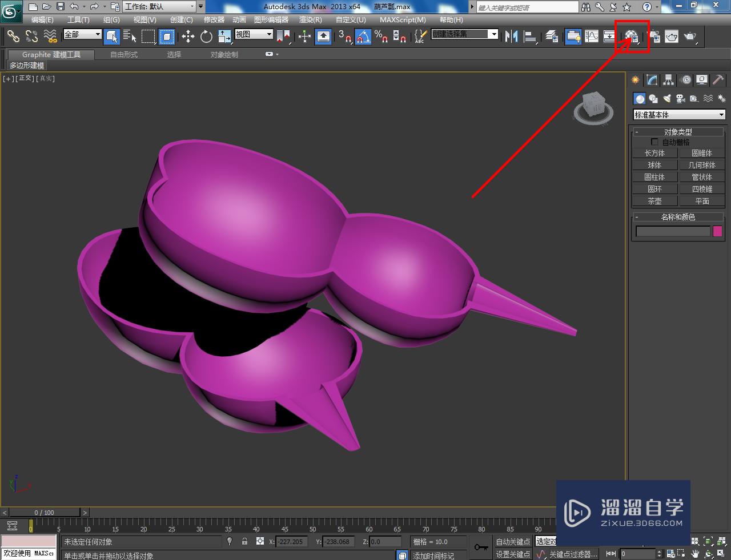
Task: Open the Rendered Frame Window icon
Action: tap(672, 37)
